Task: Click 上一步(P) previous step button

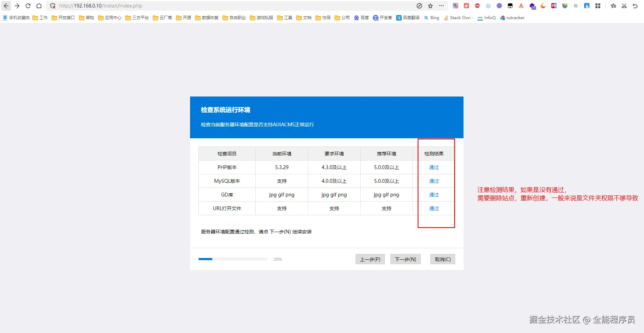Action: (x=370, y=259)
